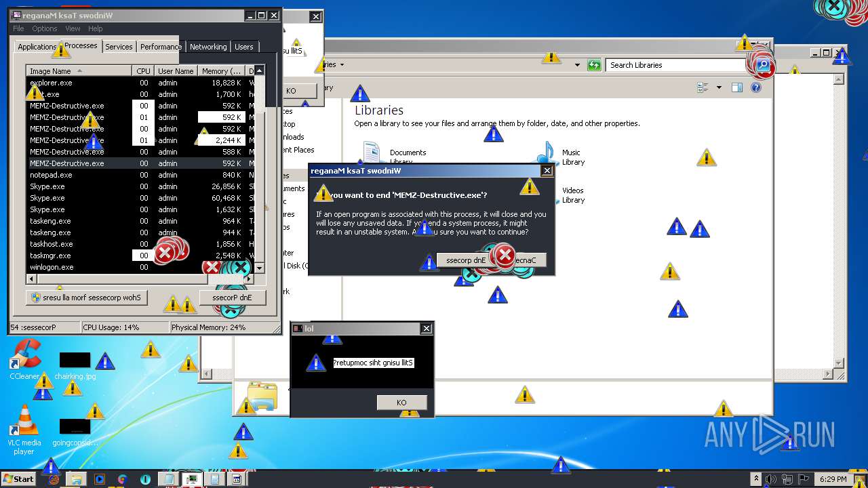Open the View menu in Task Manager
868x488 pixels.
(x=73, y=28)
